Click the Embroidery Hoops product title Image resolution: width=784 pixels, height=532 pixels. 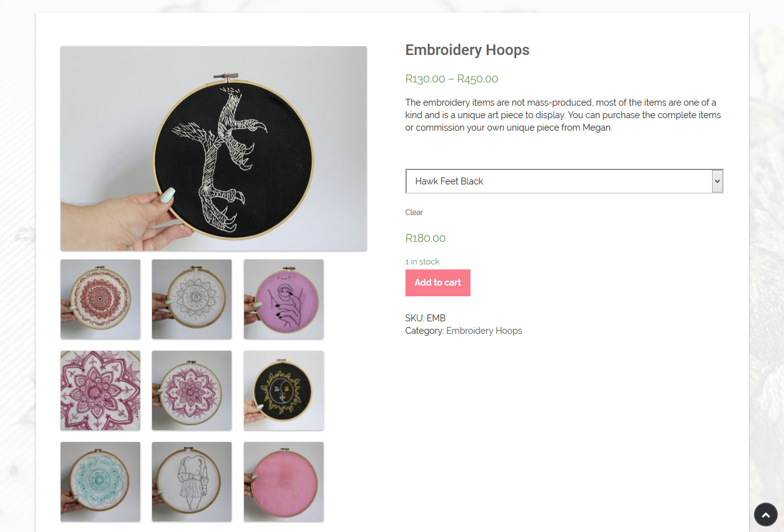coord(467,50)
